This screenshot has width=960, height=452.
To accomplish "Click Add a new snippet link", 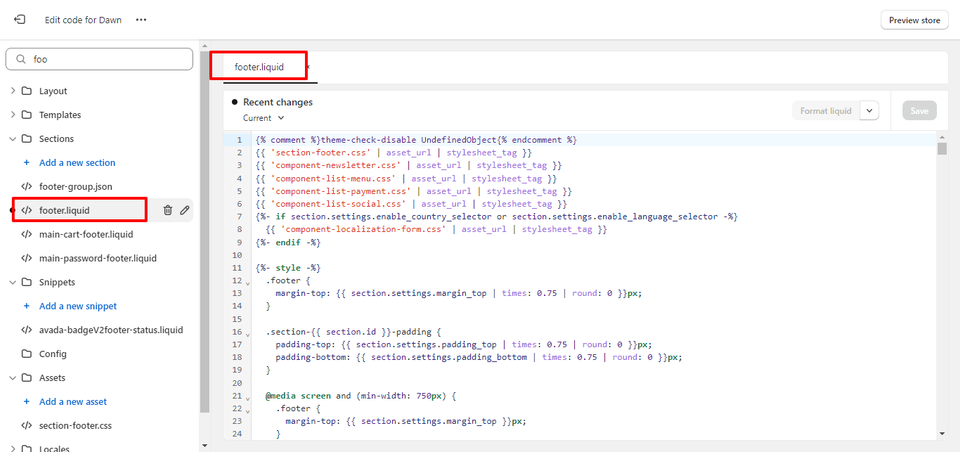I will click(78, 306).
